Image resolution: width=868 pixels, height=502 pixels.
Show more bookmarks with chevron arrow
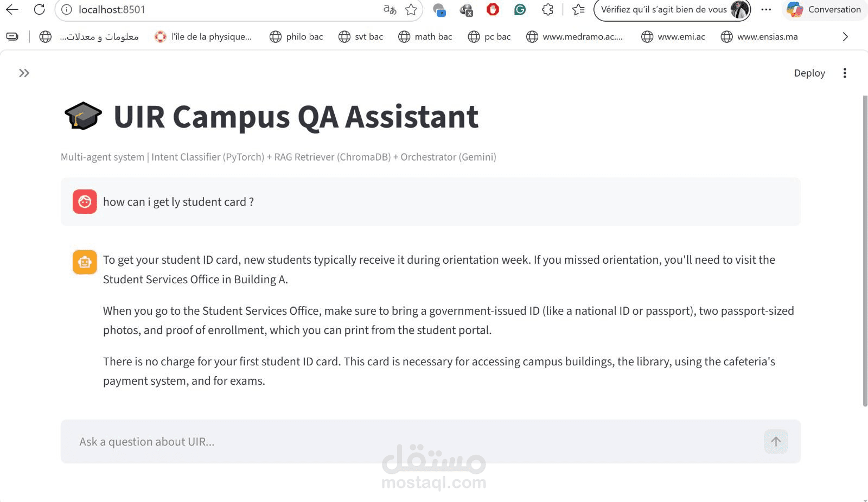coord(845,36)
